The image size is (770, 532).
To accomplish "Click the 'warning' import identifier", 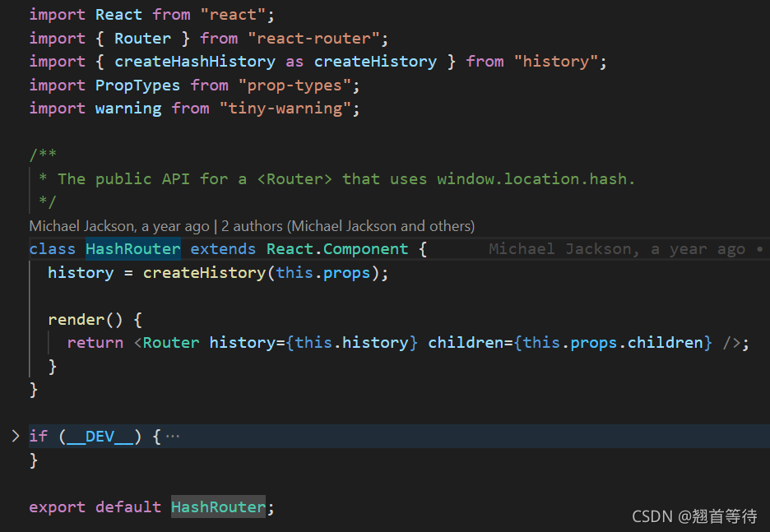I will (128, 109).
